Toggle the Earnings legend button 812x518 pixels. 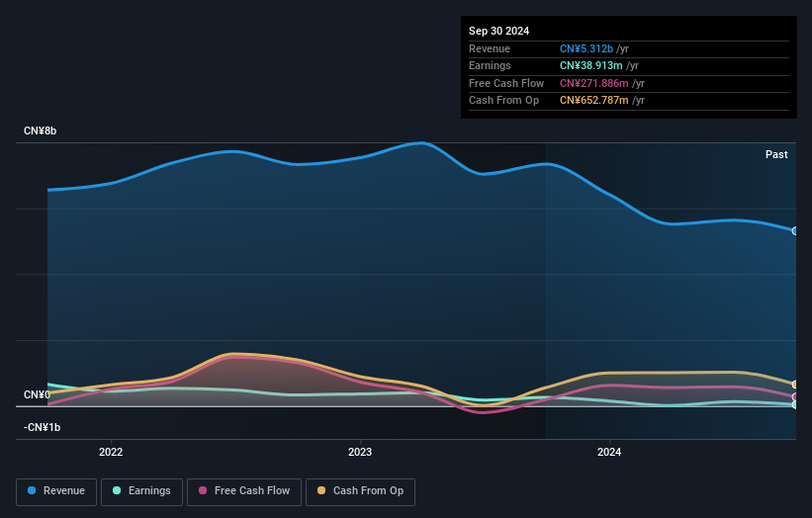click(x=141, y=491)
